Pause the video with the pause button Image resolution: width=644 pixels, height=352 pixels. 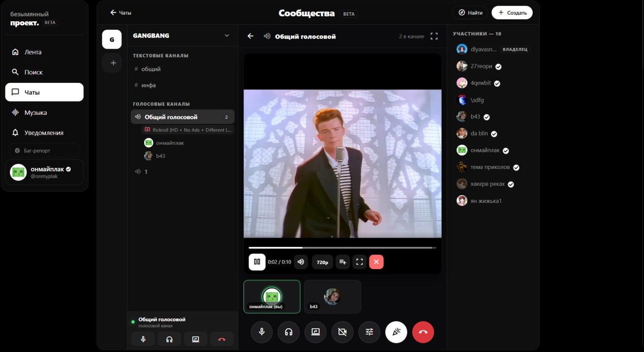(257, 262)
